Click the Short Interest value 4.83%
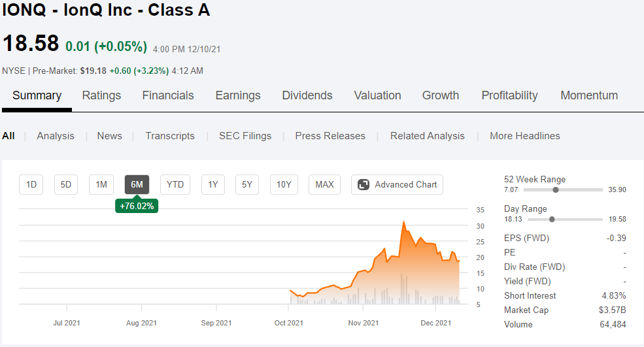This screenshot has height=347, width=644. [614, 295]
